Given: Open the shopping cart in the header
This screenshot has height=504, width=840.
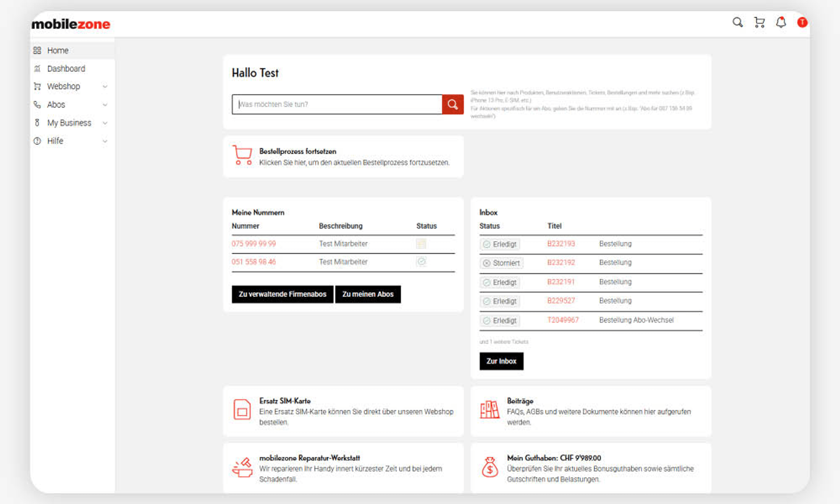Looking at the screenshot, I should click(759, 23).
